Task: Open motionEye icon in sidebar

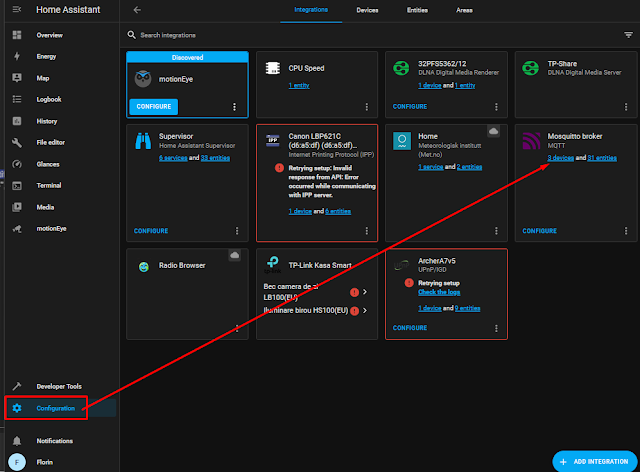Action: [17, 228]
